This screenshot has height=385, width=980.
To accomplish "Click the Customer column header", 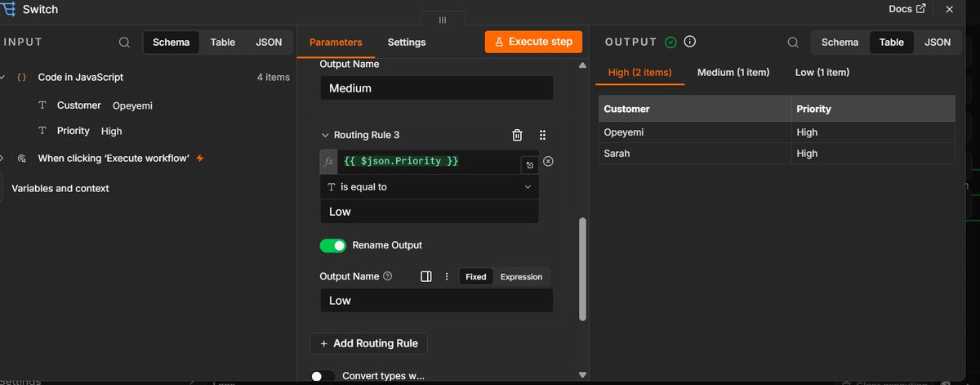I will [x=695, y=108].
